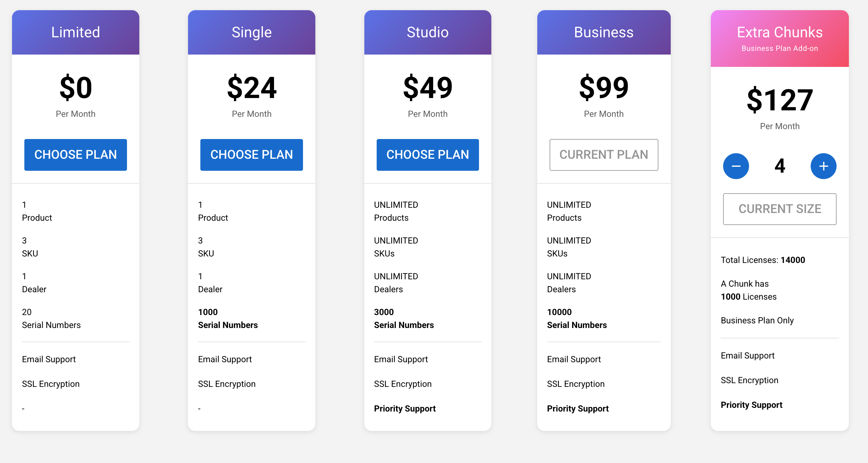Click the chunk quantity number 4
Viewport: 868px width, 463px height.
tap(779, 166)
